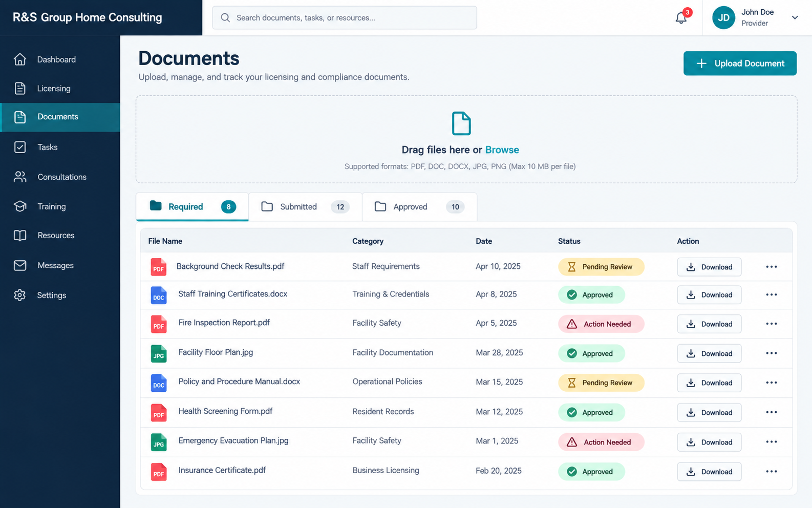
Task: Show more options for Policy and Procedure Manual
Action: click(772, 383)
